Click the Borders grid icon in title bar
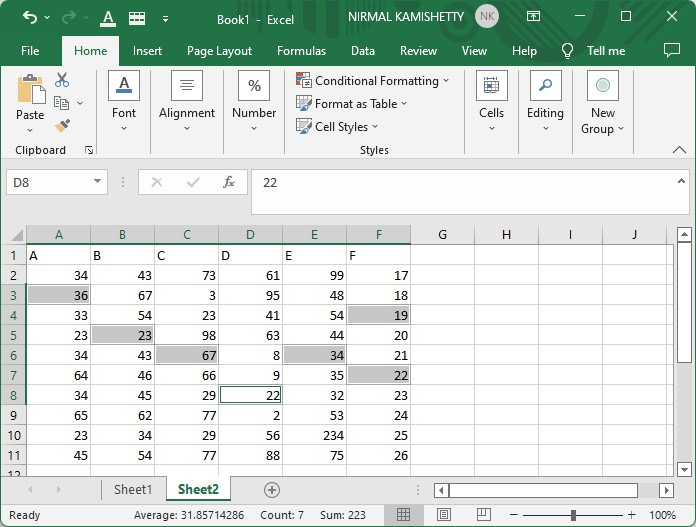Screen dimensions: 696x527 click(137, 18)
